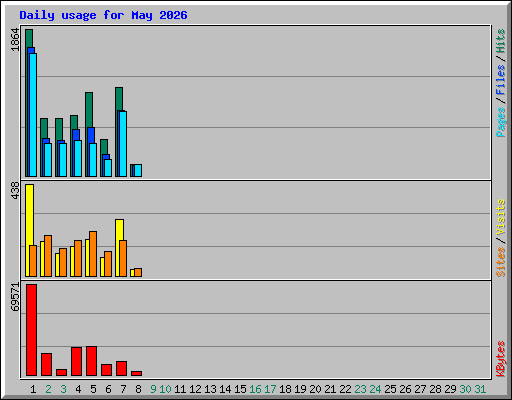Click day label 6 on the axis
512x400 pixels.
coord(108,389)
